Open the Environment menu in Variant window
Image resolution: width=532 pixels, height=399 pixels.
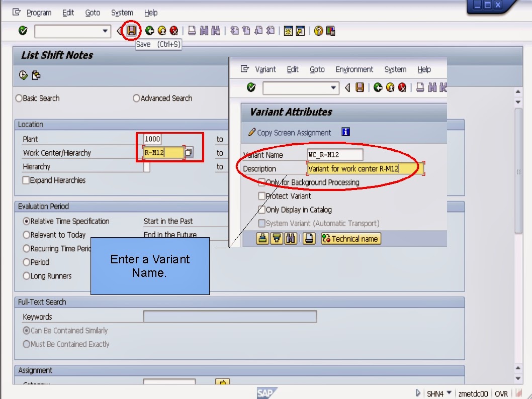[x=354, y=69]
